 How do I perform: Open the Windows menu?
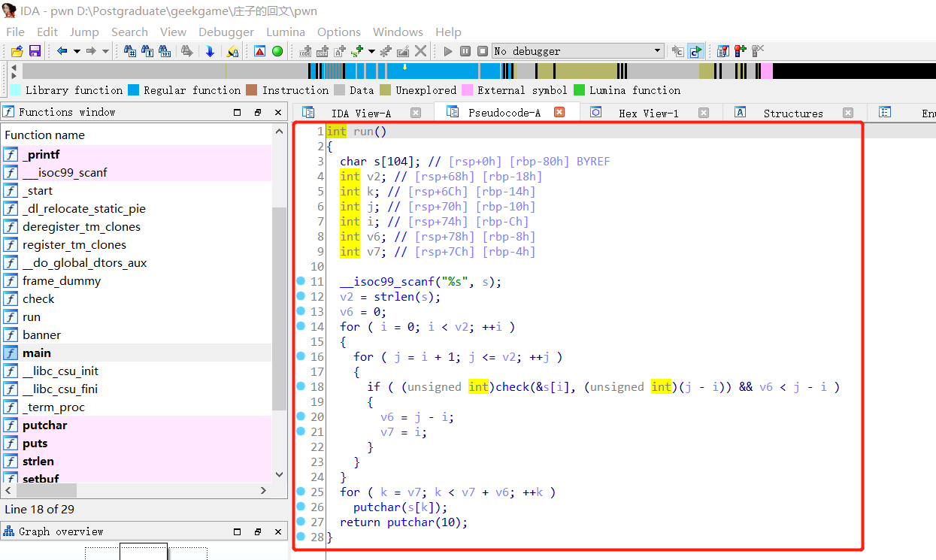click(398, 32)
